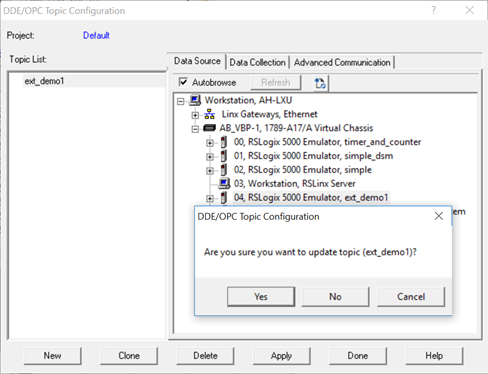Screen dimensions: 488x374
Task: Expand the Linx Gateways, Ethernet node
Action: click(x=195, y=115)
